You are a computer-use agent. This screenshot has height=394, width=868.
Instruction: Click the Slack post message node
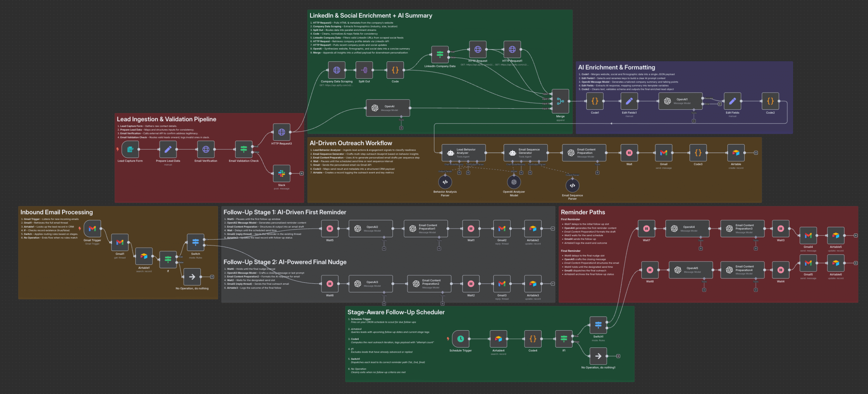click(x=281, y=173)
